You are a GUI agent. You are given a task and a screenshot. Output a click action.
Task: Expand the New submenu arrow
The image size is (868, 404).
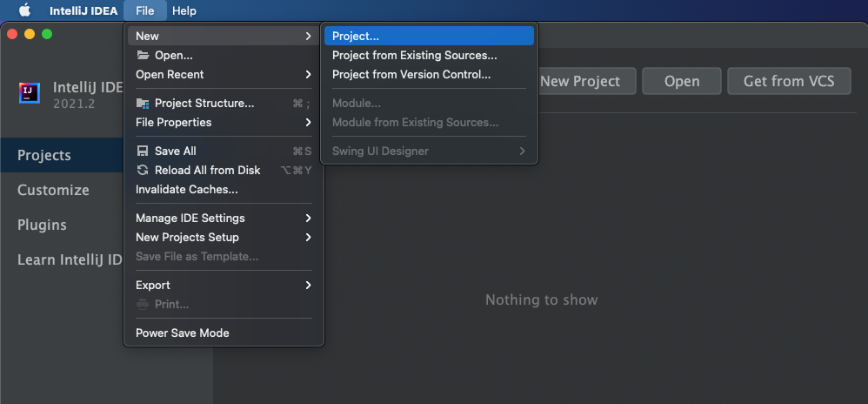pos(308,36)
